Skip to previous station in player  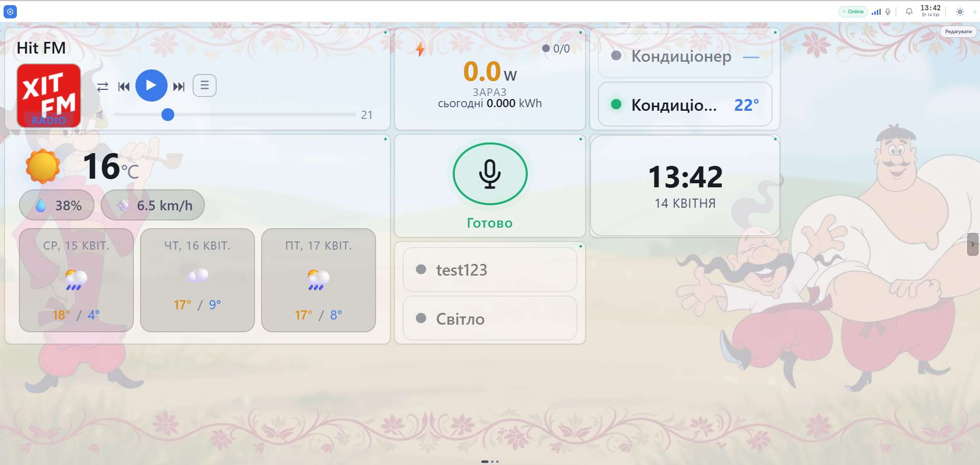point(124,86)
